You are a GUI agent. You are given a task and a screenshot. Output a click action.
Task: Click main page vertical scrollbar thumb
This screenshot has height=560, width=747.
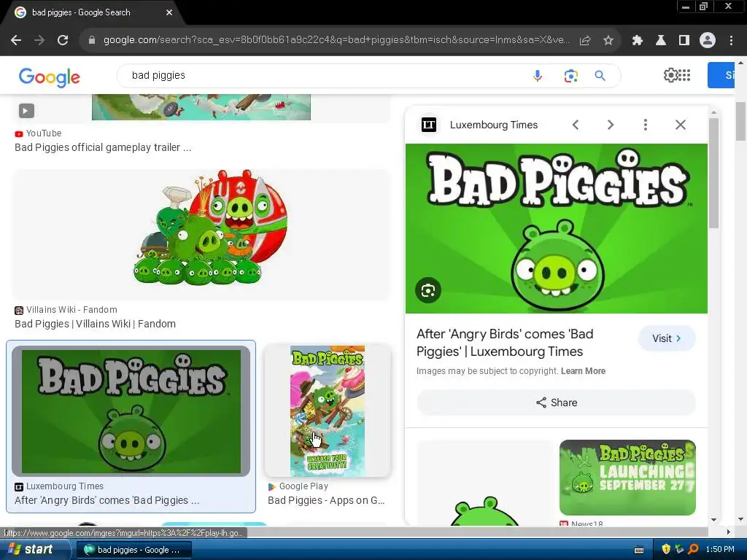click(740, 121)
